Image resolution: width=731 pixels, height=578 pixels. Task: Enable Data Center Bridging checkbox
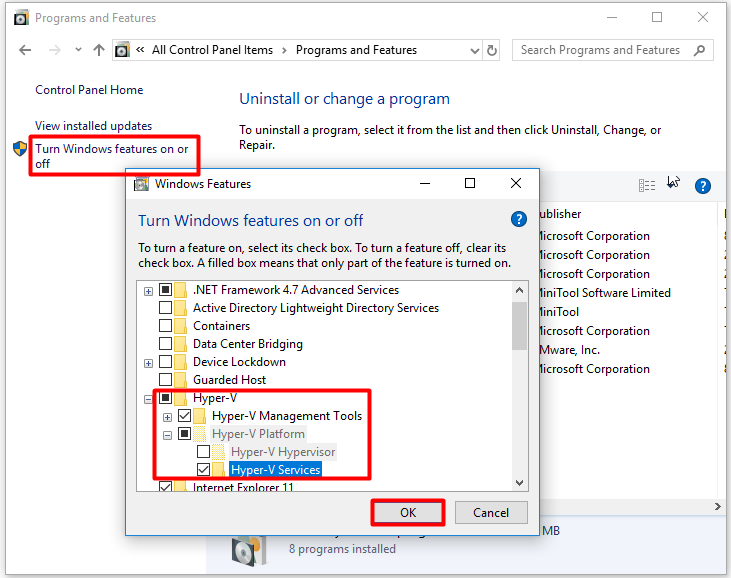[166, 344]
